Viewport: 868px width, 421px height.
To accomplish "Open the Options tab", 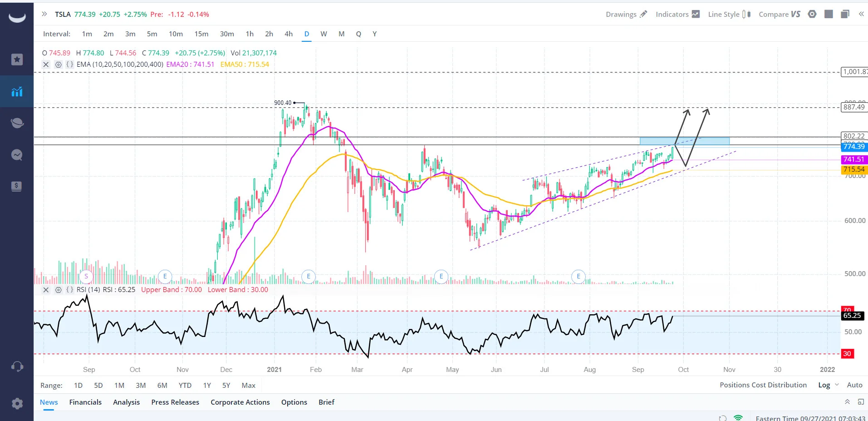I will tap(294, 402).
